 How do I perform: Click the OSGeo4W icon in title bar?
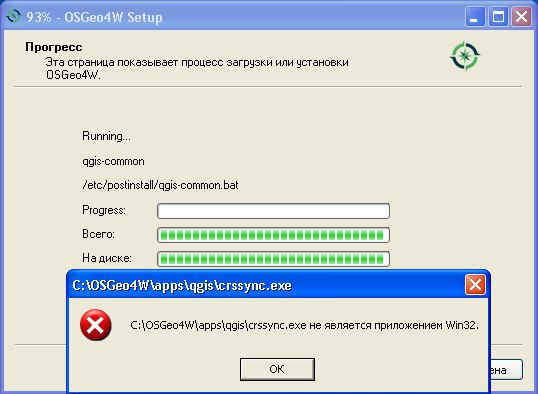(14, 16)
